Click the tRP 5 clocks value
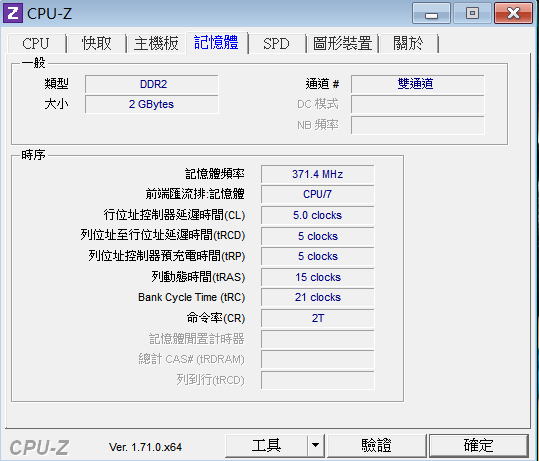This screenshot has width=539, height=461. (318, 256)
